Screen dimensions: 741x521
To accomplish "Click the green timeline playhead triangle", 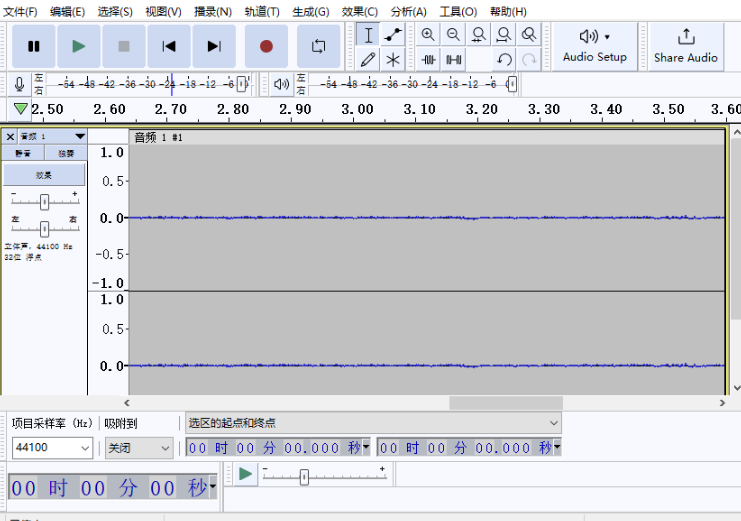I will [20, 109].
